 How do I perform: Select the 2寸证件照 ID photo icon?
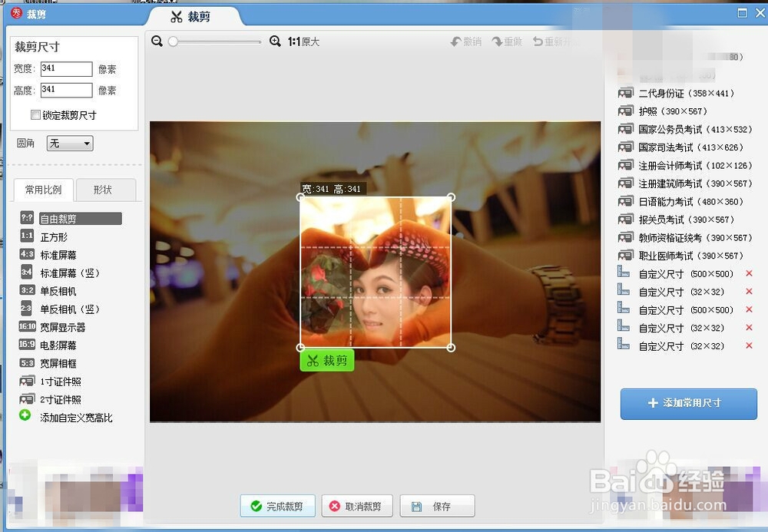click(27, 399)
